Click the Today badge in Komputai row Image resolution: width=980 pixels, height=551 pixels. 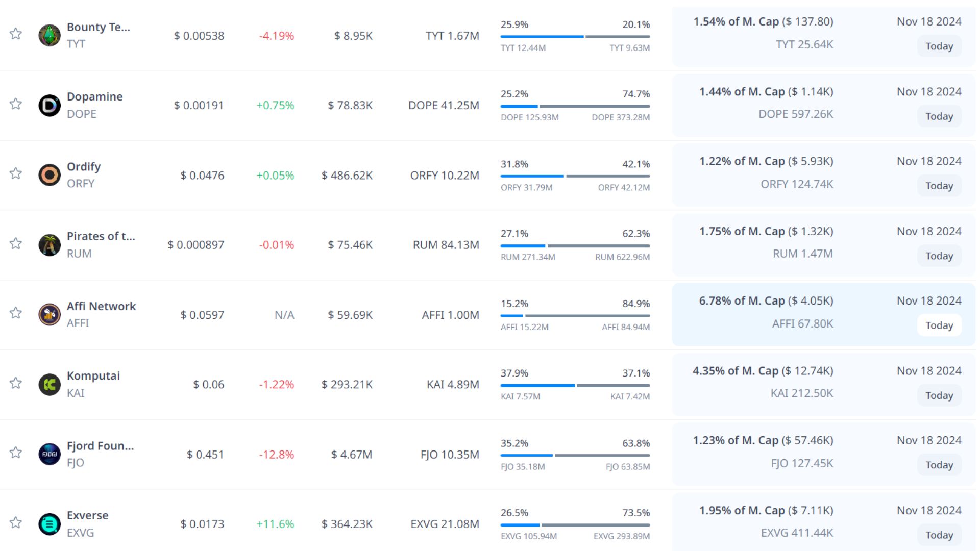939,395
